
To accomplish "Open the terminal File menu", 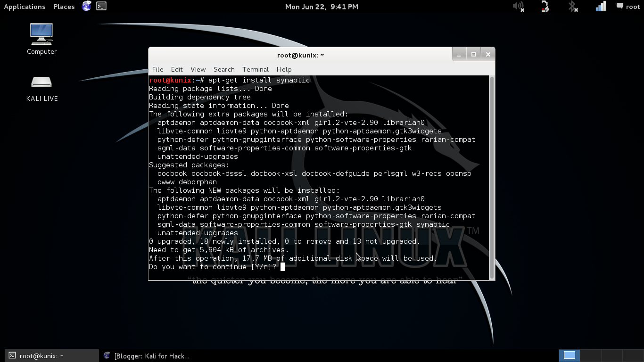I will 158,69.
